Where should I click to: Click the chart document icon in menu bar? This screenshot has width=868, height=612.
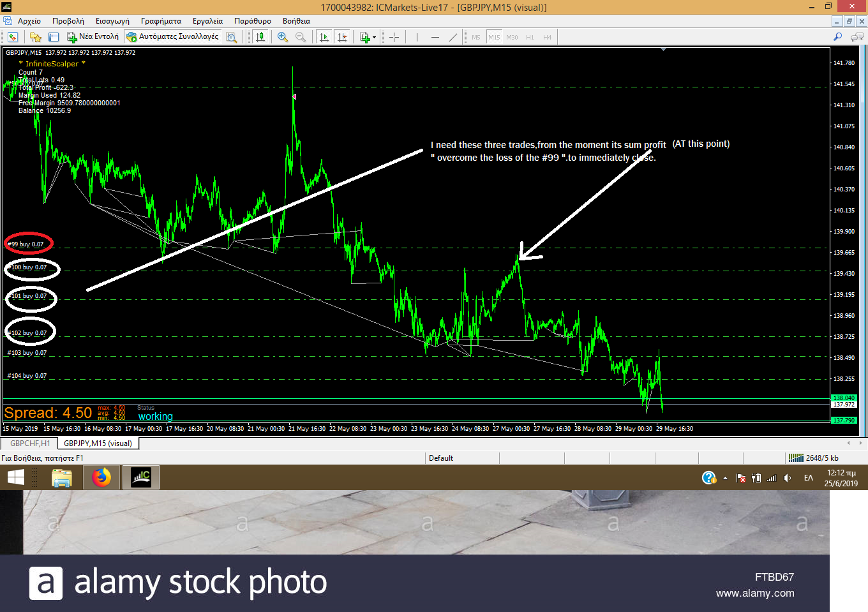click(8, 21)
